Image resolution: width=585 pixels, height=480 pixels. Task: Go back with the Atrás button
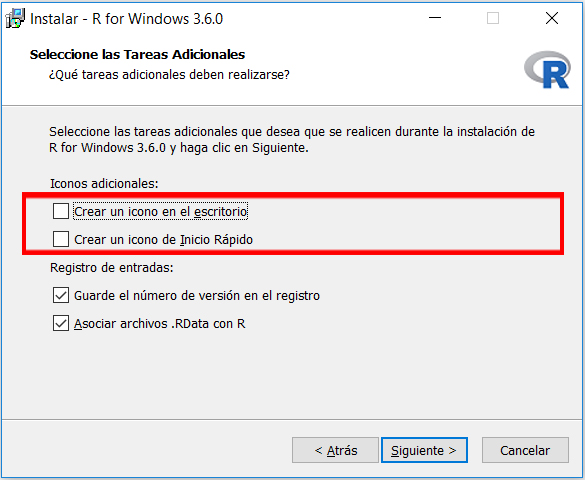(x=335, y=450)
